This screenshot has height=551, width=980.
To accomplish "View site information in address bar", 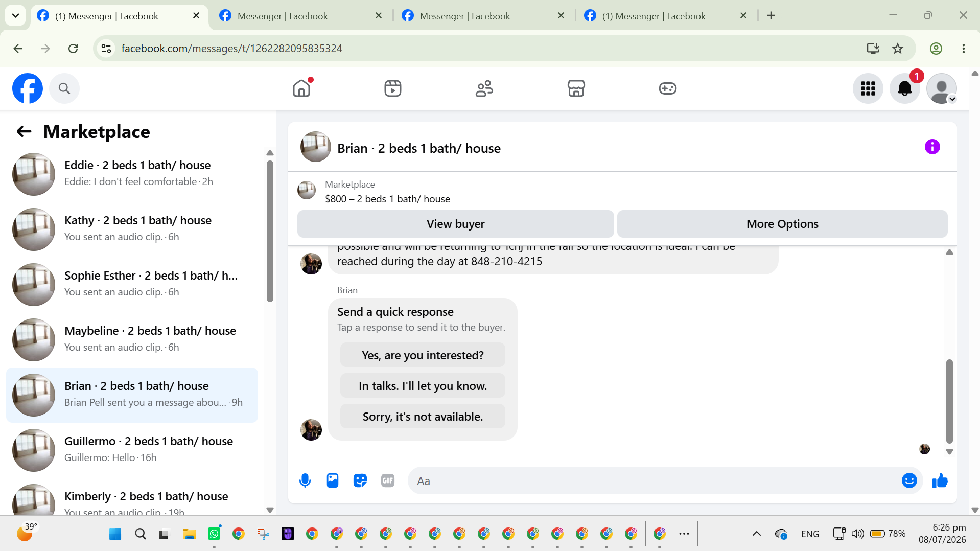I will 106,49.
